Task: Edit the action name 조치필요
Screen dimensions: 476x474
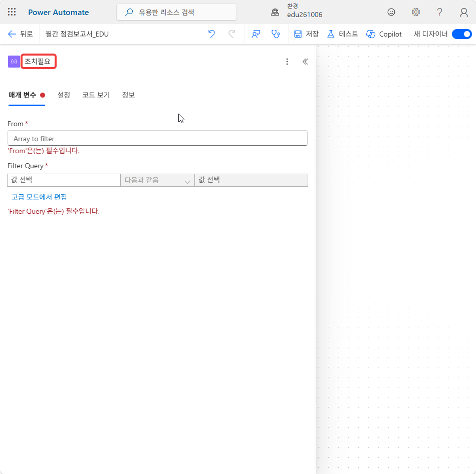Action: point(38,62)
